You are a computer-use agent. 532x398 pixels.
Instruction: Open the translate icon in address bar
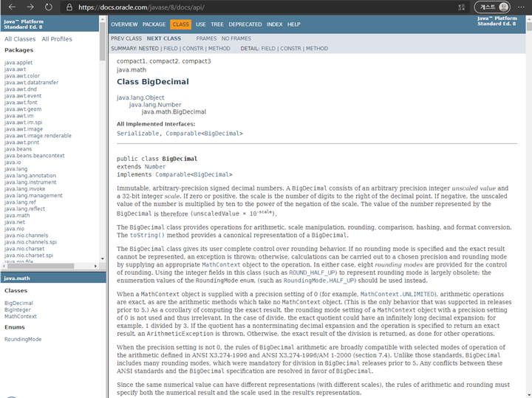461,7
